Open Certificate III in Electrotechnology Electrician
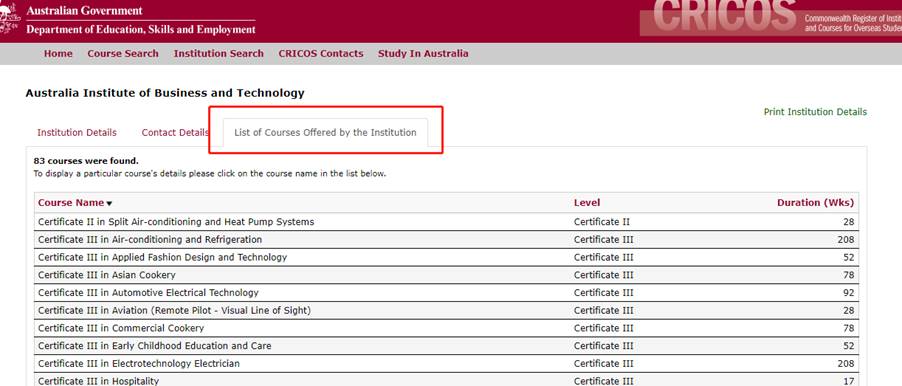Screen dimensions: 902x386 139,364
